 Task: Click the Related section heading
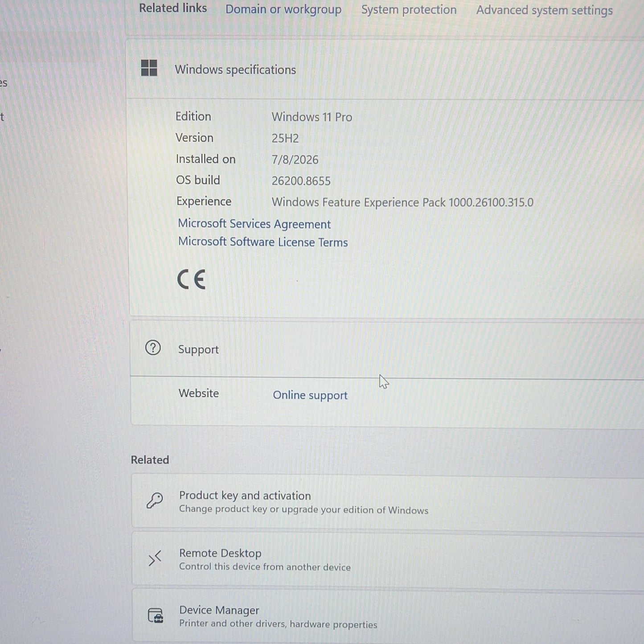[x=150, y=460]
